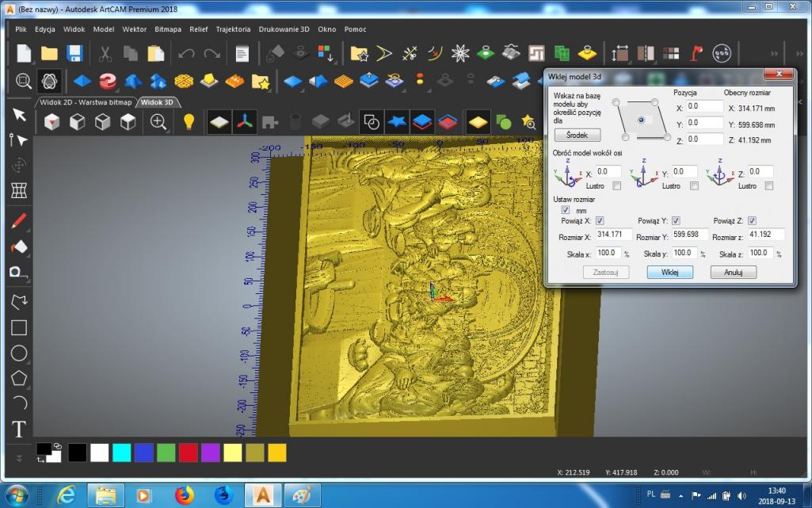Toggle the Powiąż X checkbox

600,220
